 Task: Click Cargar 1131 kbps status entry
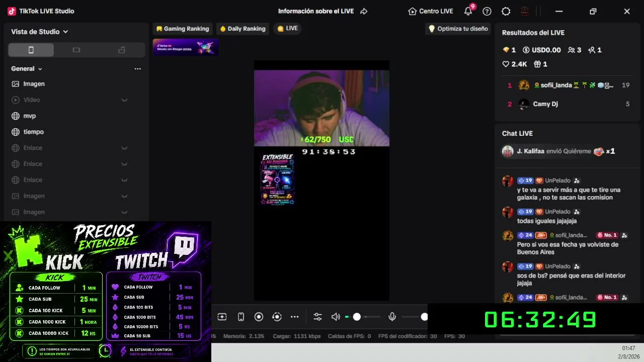pos(297,336)
